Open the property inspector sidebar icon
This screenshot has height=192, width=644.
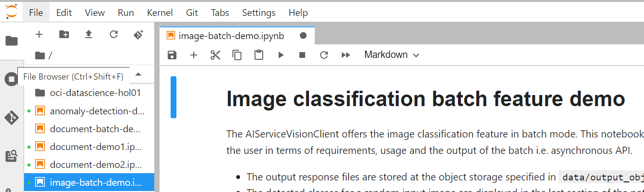(12, 156)
